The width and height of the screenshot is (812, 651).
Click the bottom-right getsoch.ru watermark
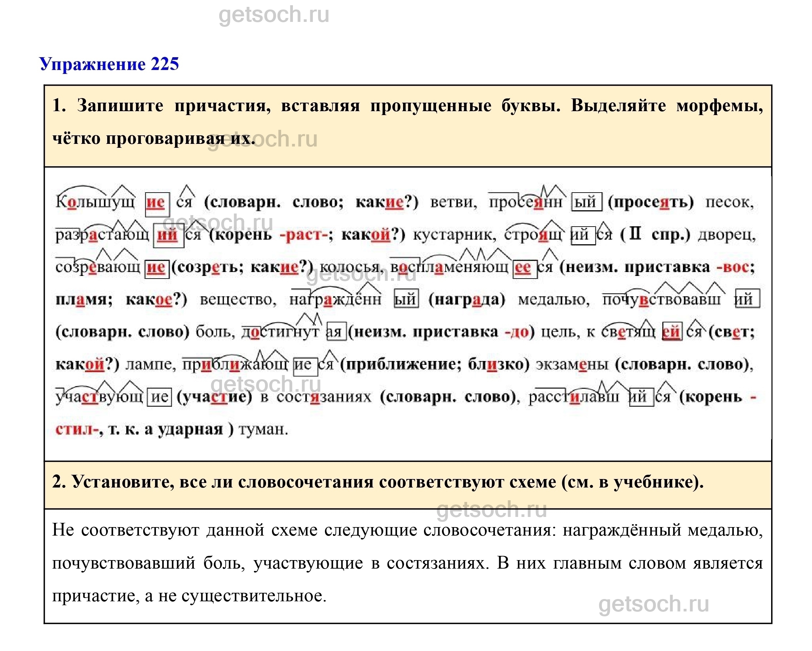click(x=653, y=604)
